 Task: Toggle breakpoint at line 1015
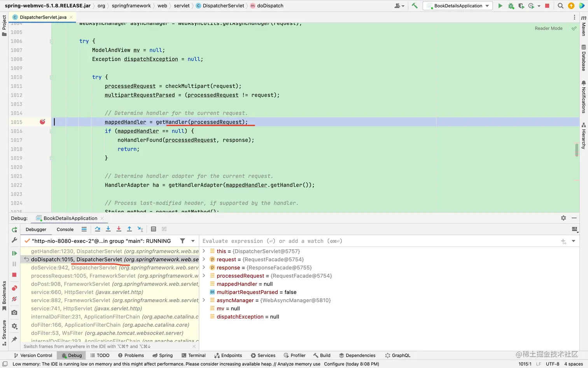[x=42, y=122]
